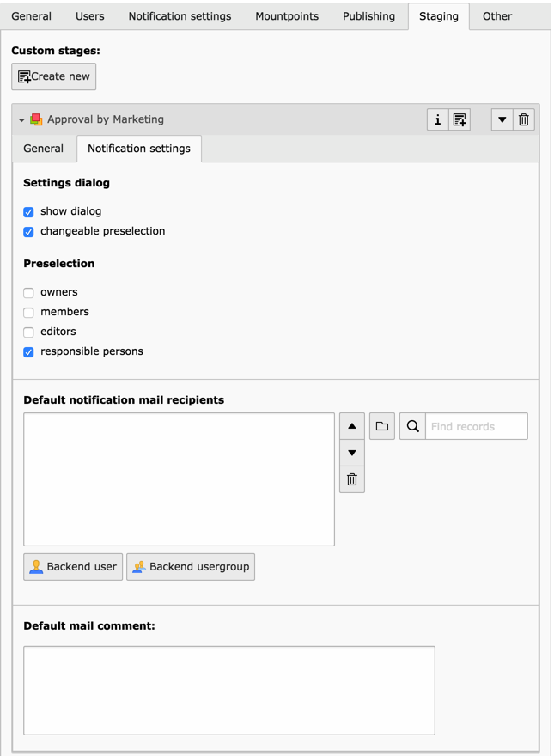The width and height of the screenshot is (554, 756).
Task: Click the down-arrow collapse button in stage header
Action: point(502,119)
